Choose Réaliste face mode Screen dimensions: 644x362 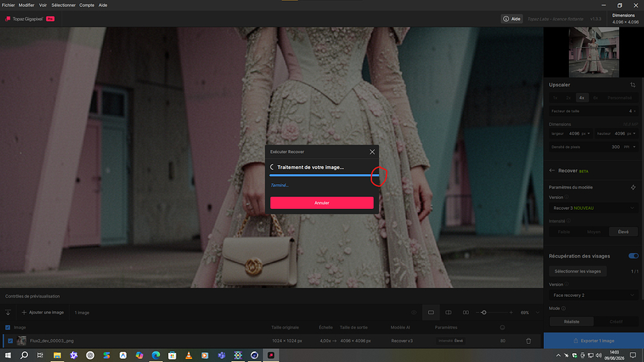[571, 322]
